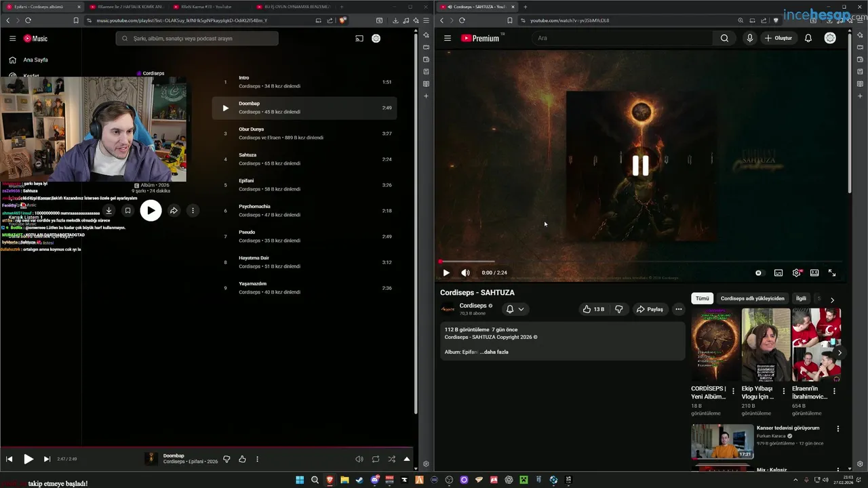
Task: Pause the video via center overlay
Action: coord(640,165)
